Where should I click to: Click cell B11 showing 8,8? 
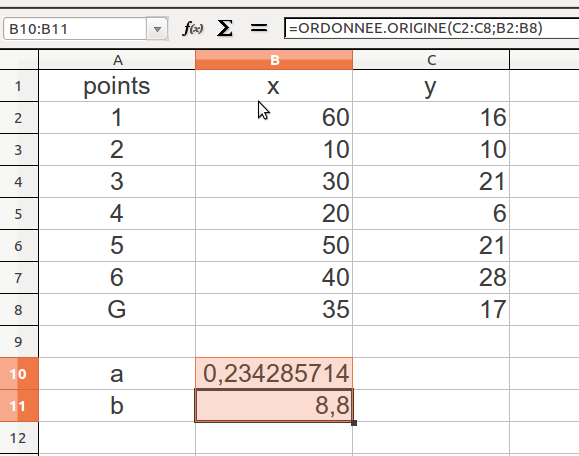274,405
